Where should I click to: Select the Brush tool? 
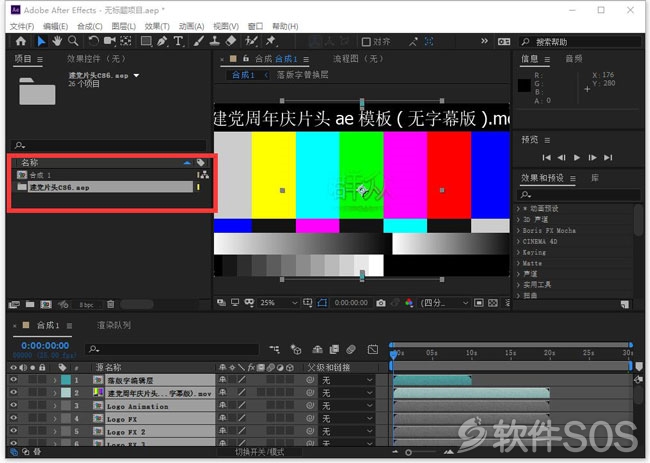point(199,41)
